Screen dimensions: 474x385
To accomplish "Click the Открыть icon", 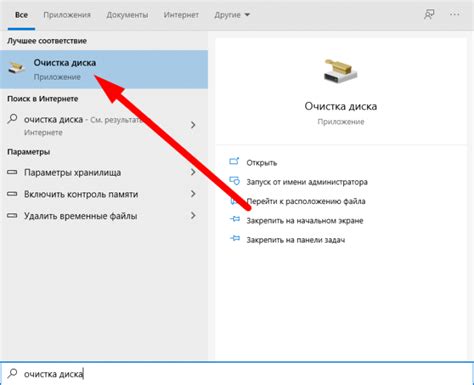I will coord(234,161).
